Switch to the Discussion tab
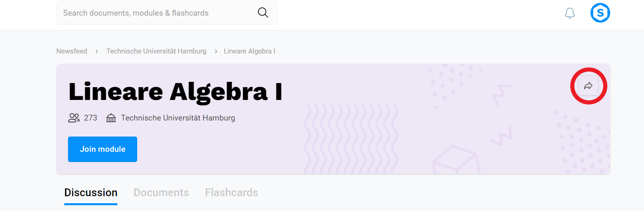The width and height of the screenshot is (644, 211). click(x=91, y=192)
